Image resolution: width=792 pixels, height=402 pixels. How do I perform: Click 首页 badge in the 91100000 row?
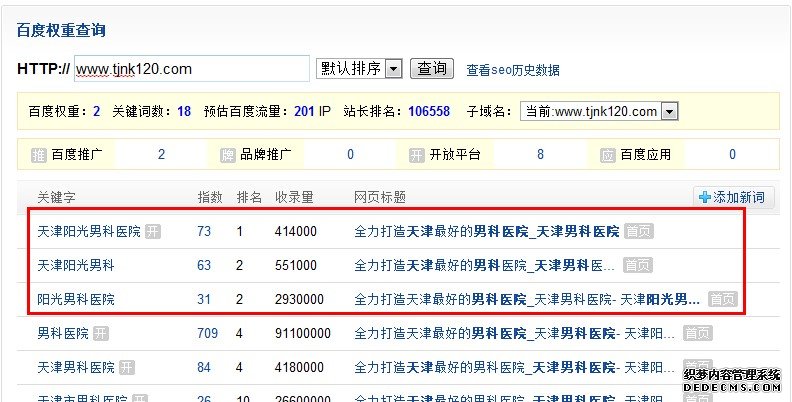pos(698,333)
